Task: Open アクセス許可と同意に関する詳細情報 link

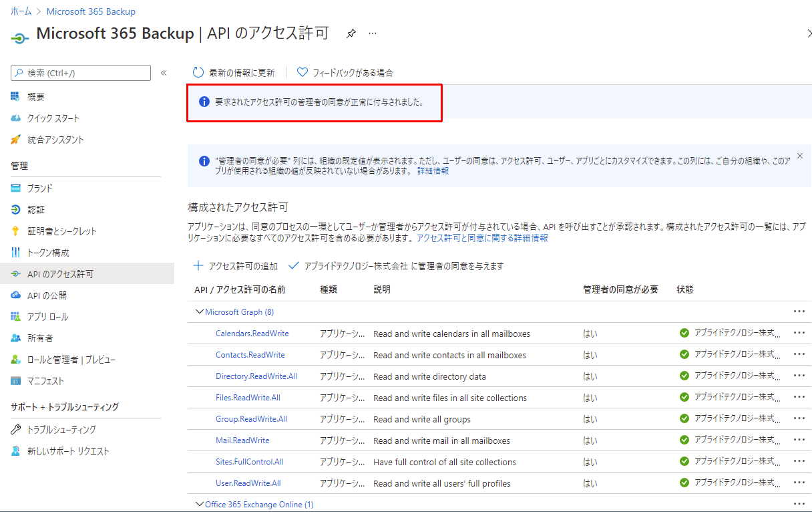Action: tap(482, 238)
